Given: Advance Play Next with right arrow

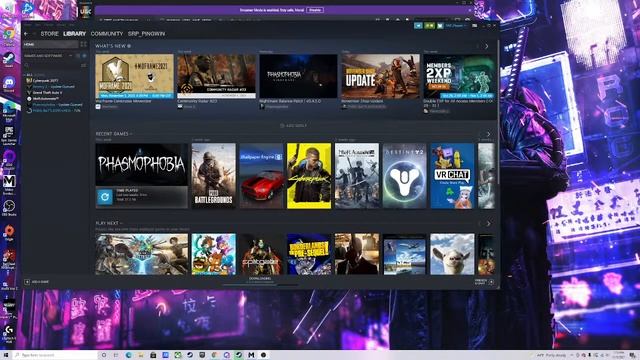Looking at the screenshot, I should pos(489,223).
